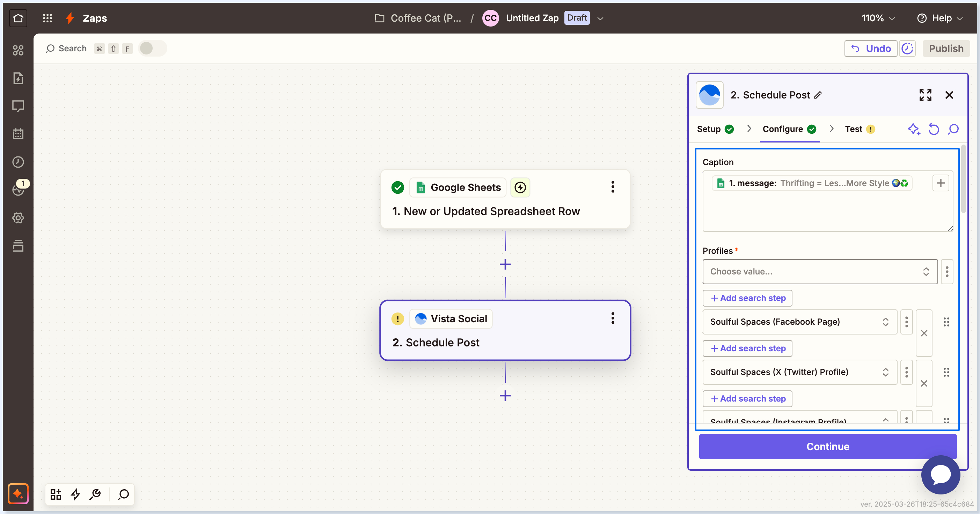Viewport: 980px width, 514px height.
Task: Open the sidebar apps overview icon
Action: tap(18, 50)
